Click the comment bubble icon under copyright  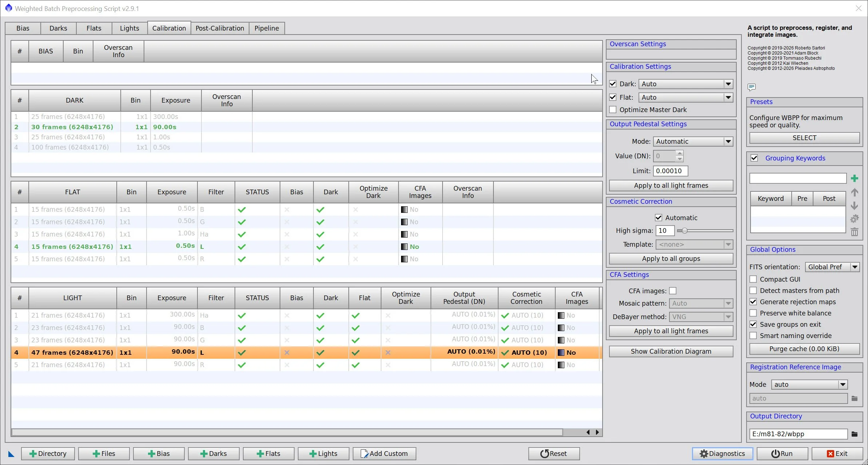click(752, 87)
